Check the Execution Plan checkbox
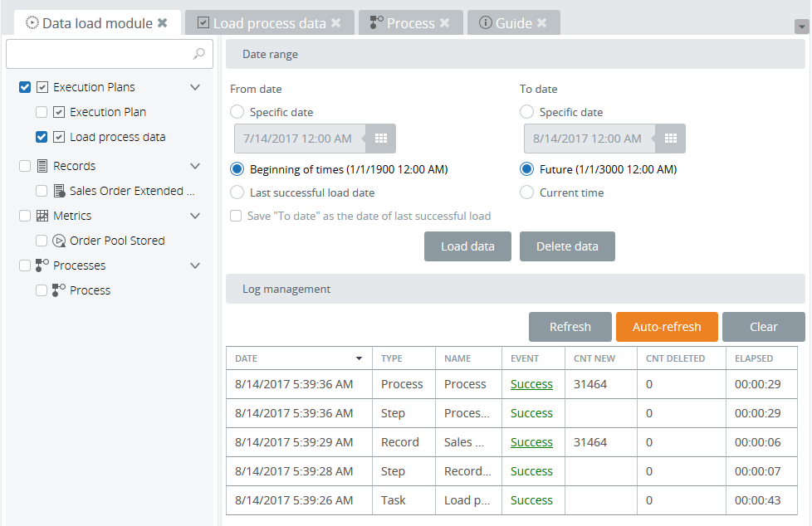Screen dimensions: 812x526 pyautogui.click(x=42, y=112)
